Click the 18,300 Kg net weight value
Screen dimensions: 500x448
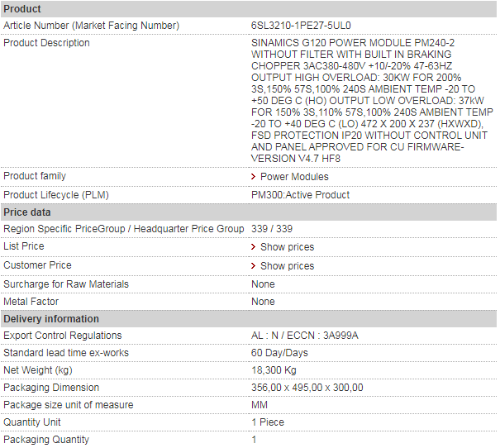(x=274, y=370)
